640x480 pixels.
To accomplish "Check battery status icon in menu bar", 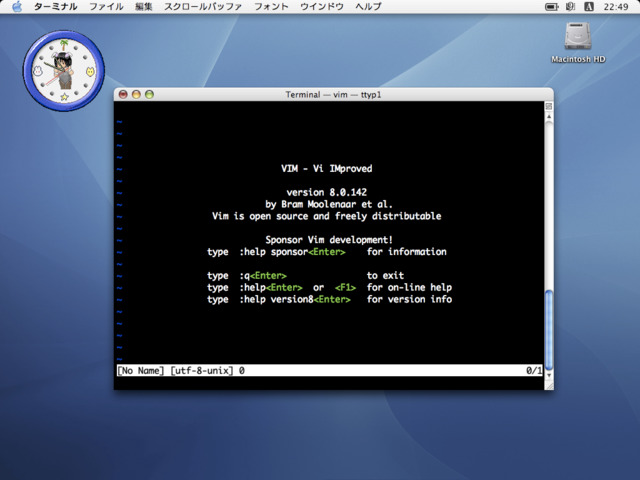I will pyautogui.click(x=552, y=7).
